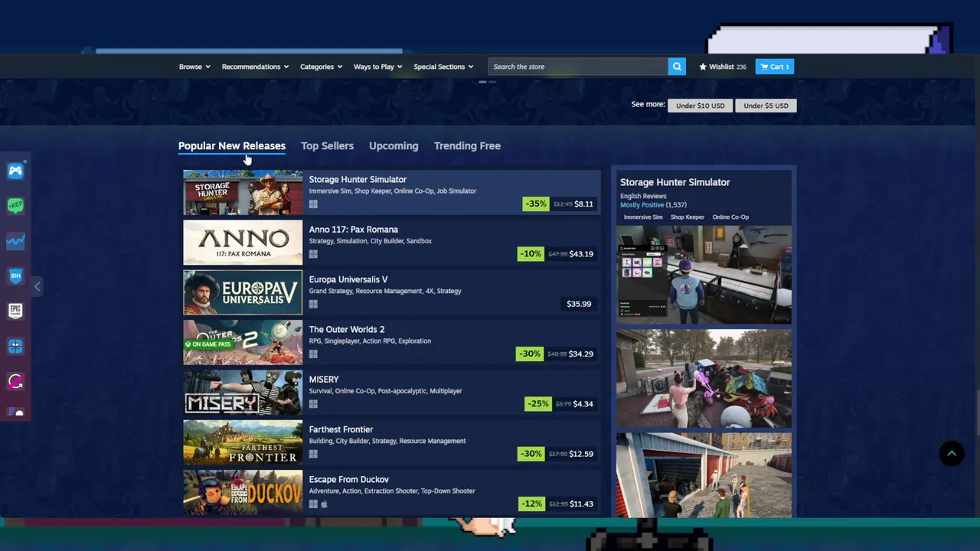Click Windows icon on Europa Universalis V row

[x=313, y=304]
